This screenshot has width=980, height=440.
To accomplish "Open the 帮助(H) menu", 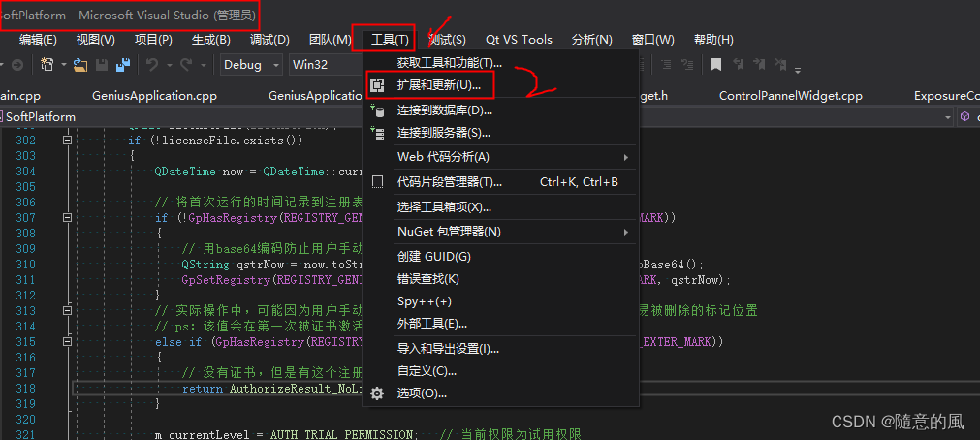I will pyautogui.click(x=713, y=40).
